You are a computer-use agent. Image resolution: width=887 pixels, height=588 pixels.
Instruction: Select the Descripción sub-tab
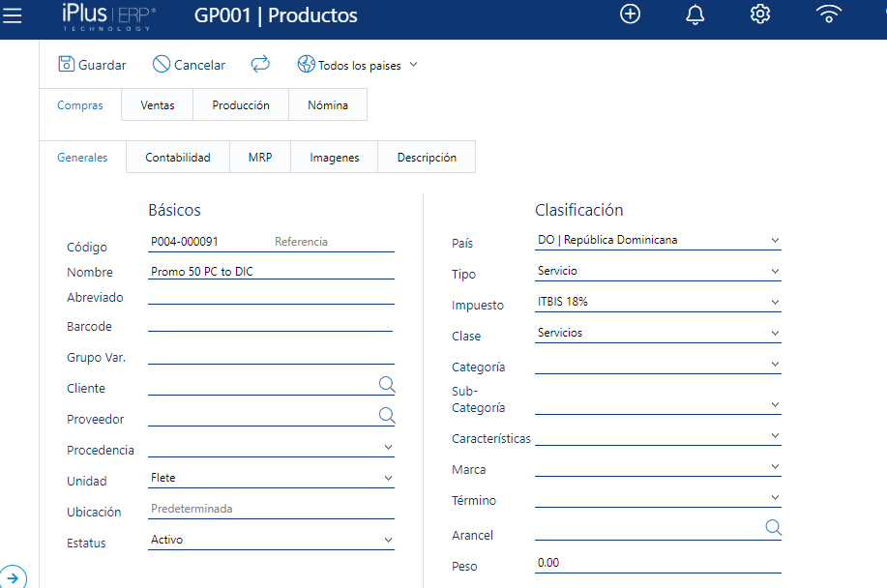[428, 158]
